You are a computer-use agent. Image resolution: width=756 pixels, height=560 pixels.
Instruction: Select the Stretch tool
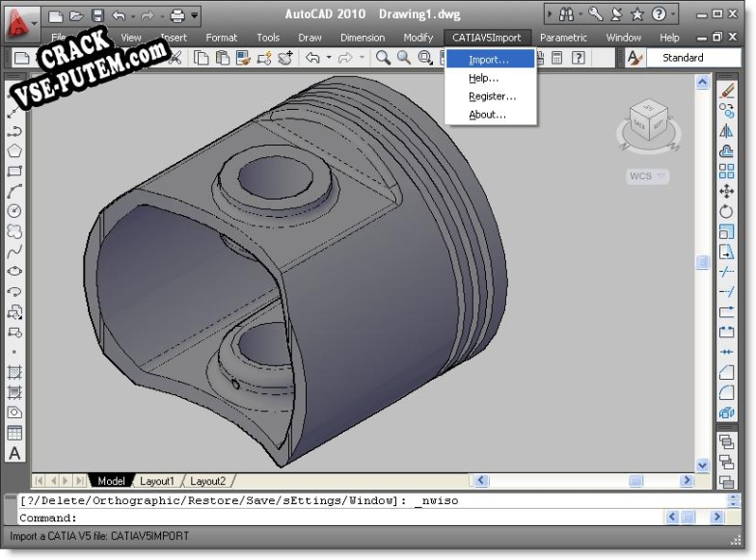click(x=727, y=252)
